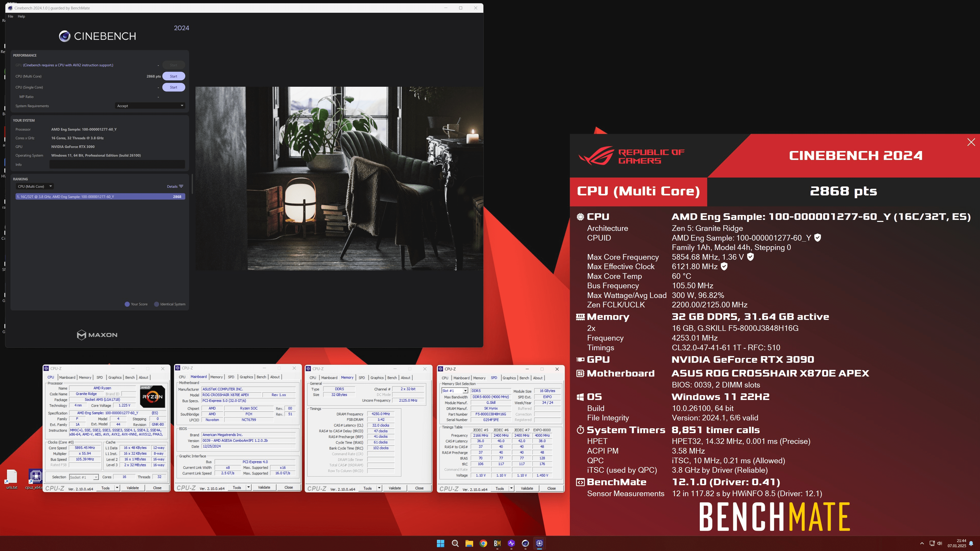The width and height of the screenshot is (980, 551).
Task: Open Google Chrome from the taskbar
Action: tap(483, 543)
